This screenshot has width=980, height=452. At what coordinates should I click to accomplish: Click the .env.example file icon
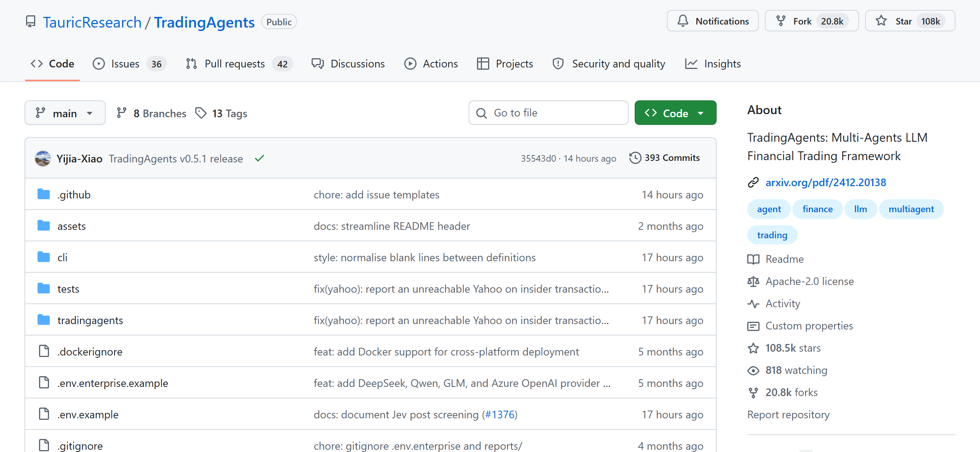point(44,414)
